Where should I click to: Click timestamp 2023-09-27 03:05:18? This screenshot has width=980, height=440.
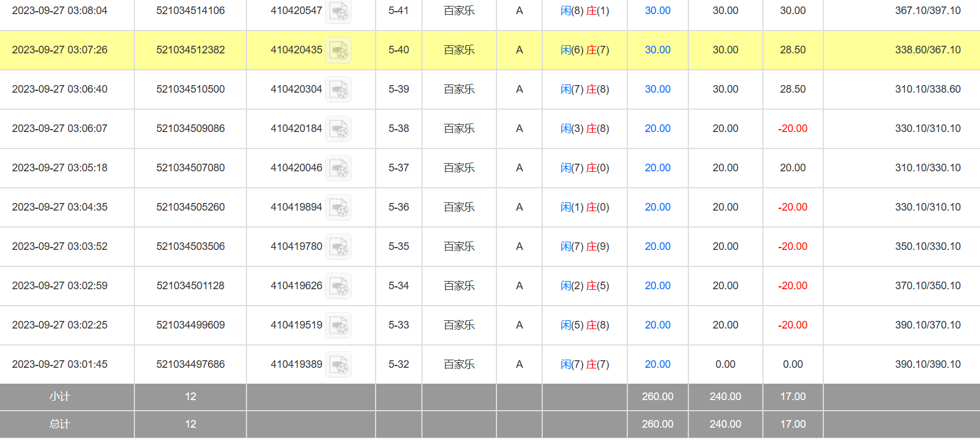[x=60, y=168]
